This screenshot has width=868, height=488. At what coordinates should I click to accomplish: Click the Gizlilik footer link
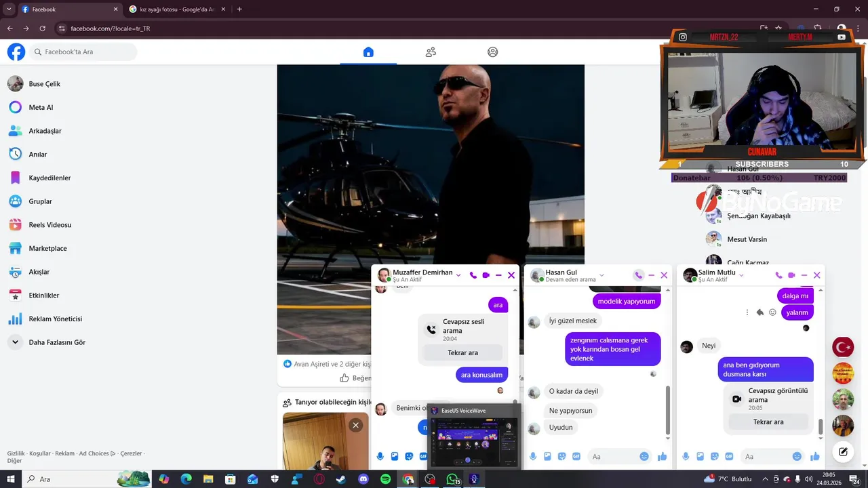coord(16,453)
